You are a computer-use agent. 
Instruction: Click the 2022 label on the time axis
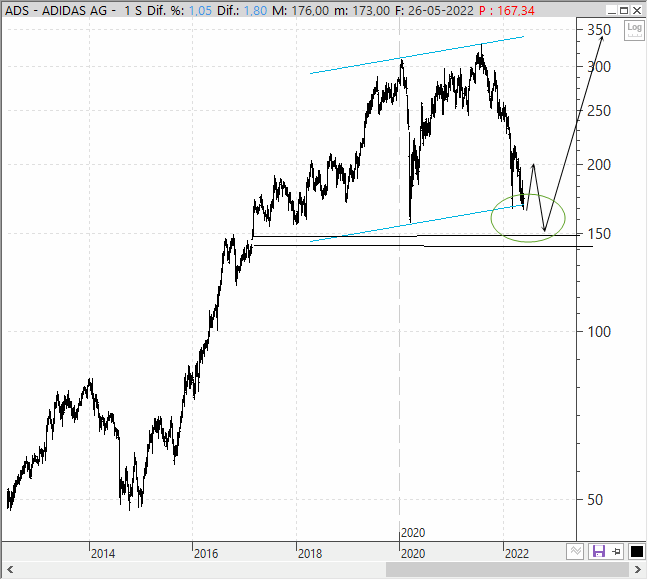click(x=517, y=554)
